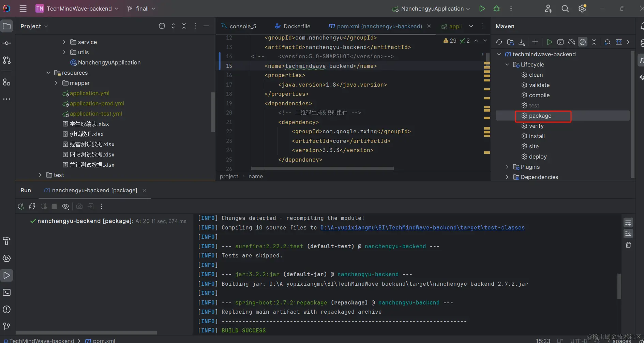644x343 pixels.
Task: Show the hidden editor tabs dropdown
Action: tap(471, 26)
